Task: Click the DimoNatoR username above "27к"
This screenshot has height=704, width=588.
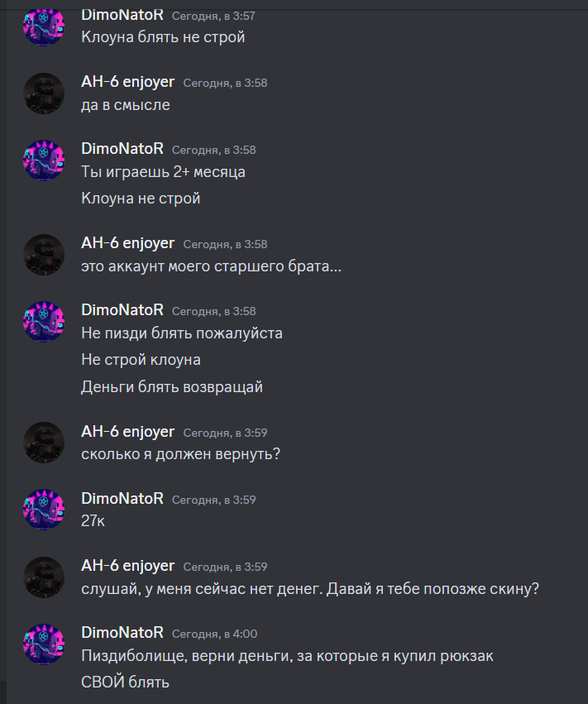Action: [x=122, y=498]
